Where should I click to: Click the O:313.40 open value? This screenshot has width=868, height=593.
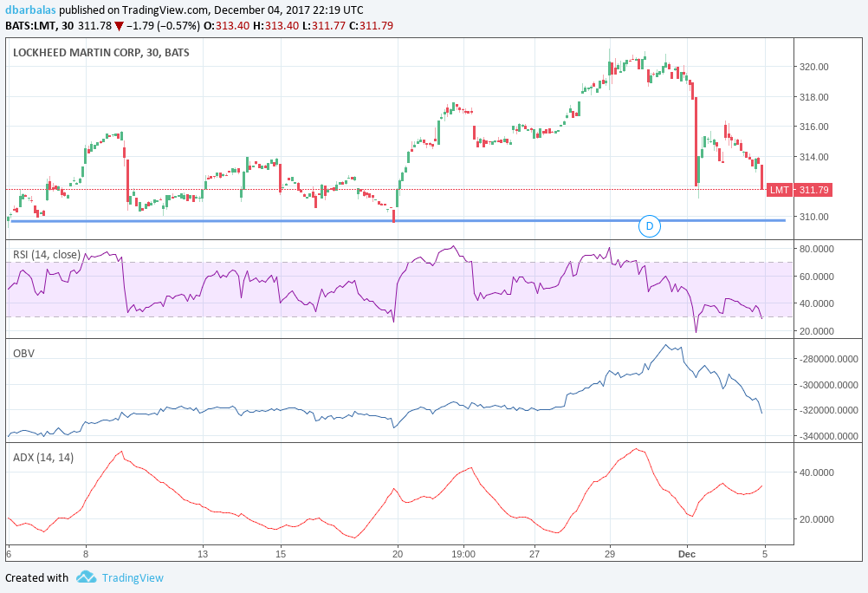pyautogui.click(x=227, y=25)
